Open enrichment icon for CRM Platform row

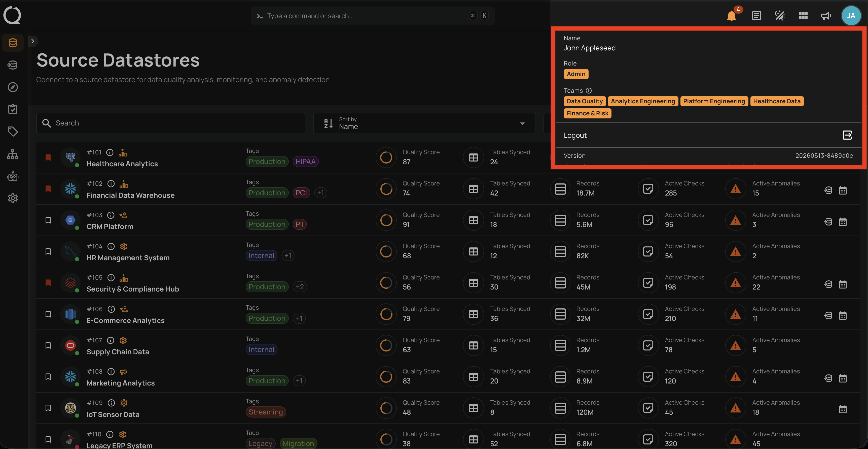(x=828, y=222)
